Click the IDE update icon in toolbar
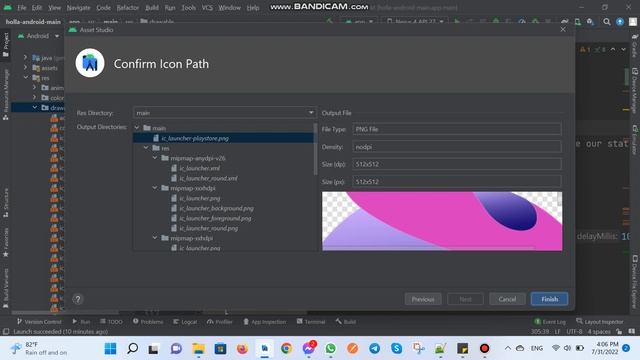The image size is (640, 360). point(620,22)
